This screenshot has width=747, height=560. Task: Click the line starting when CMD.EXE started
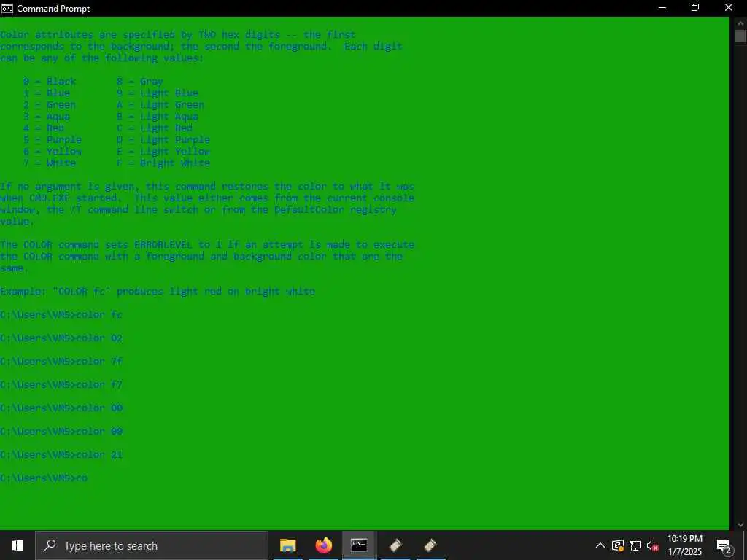click(207, 198)
